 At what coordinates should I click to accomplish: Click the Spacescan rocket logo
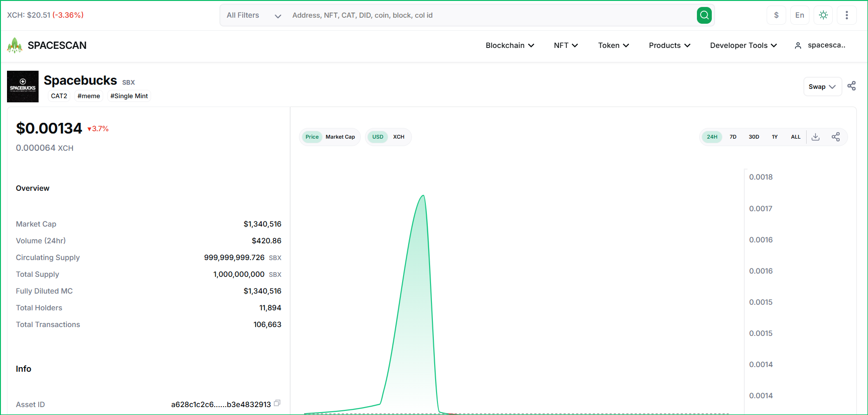pos(14,45)
